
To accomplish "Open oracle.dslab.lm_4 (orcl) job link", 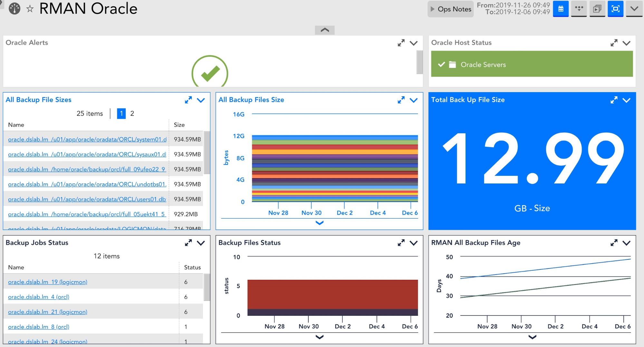I will click(39, 297).
